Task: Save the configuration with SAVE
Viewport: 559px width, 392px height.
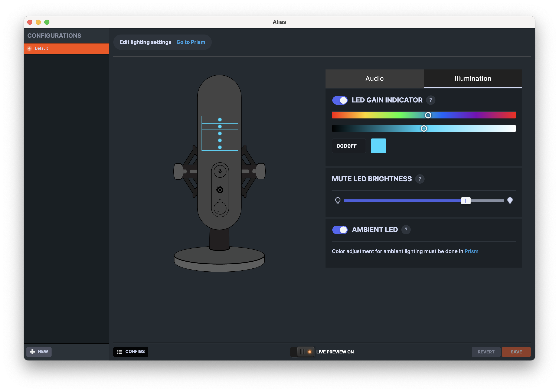Action: 516,352
